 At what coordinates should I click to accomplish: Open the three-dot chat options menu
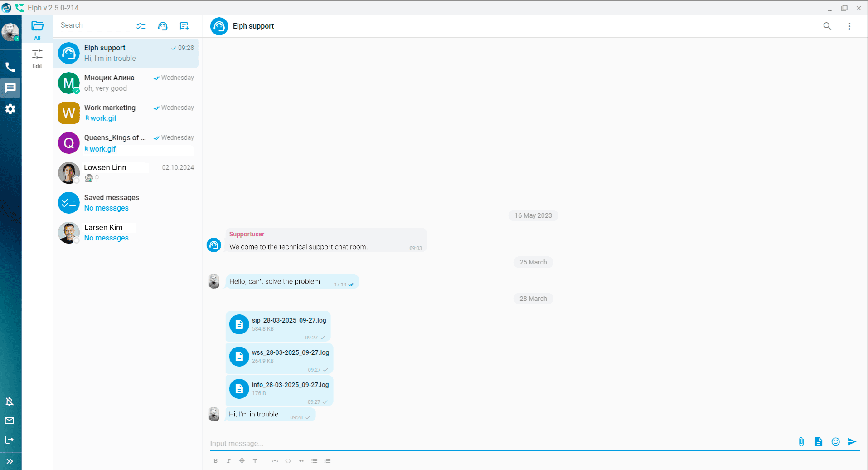coord(849,26)
